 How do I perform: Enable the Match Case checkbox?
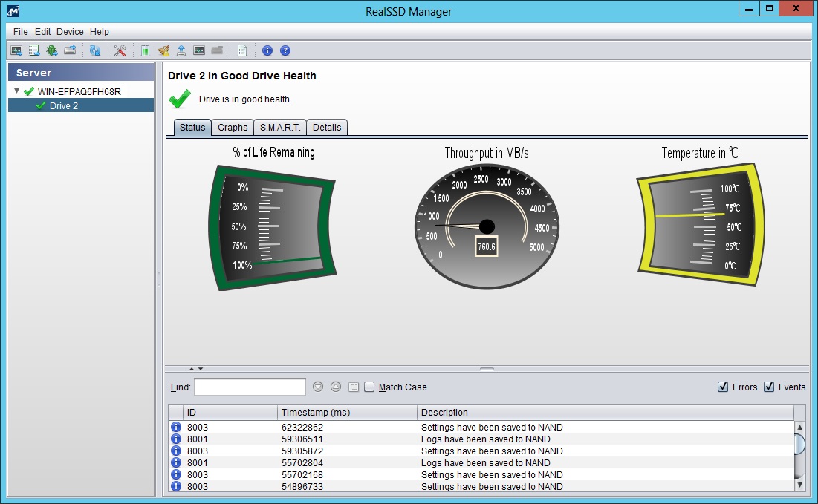(x=369, y=387)
